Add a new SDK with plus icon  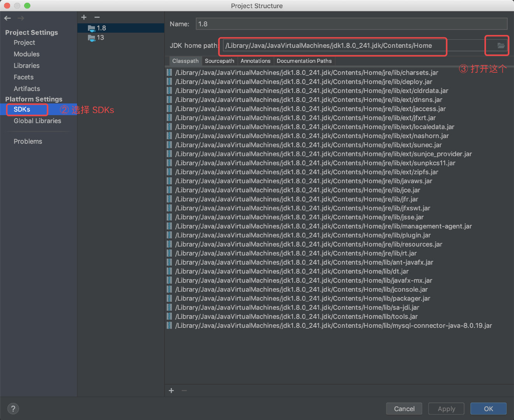[x=84, y=17]
